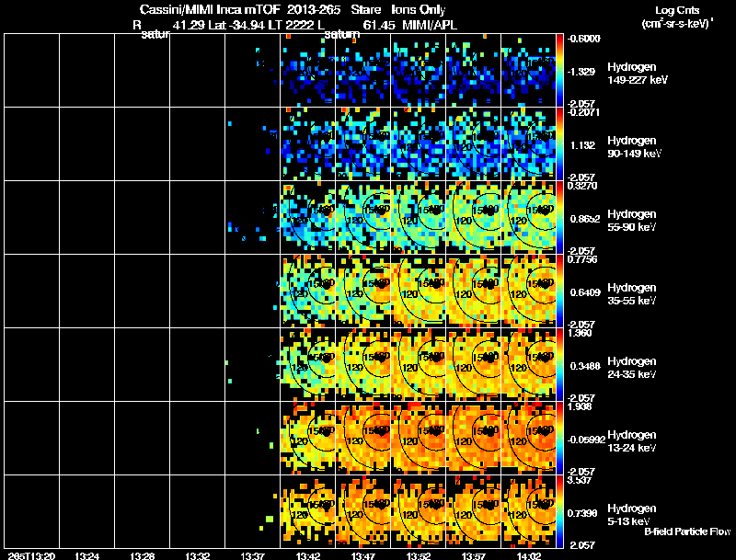Click the 13:42 time axis label

tap(307, 556)
